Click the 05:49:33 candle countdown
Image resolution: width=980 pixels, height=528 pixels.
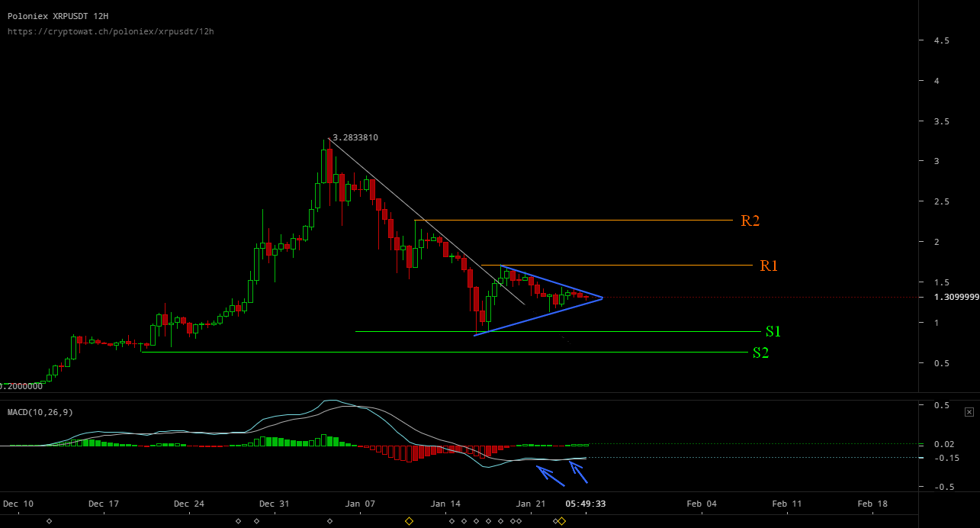586,504
